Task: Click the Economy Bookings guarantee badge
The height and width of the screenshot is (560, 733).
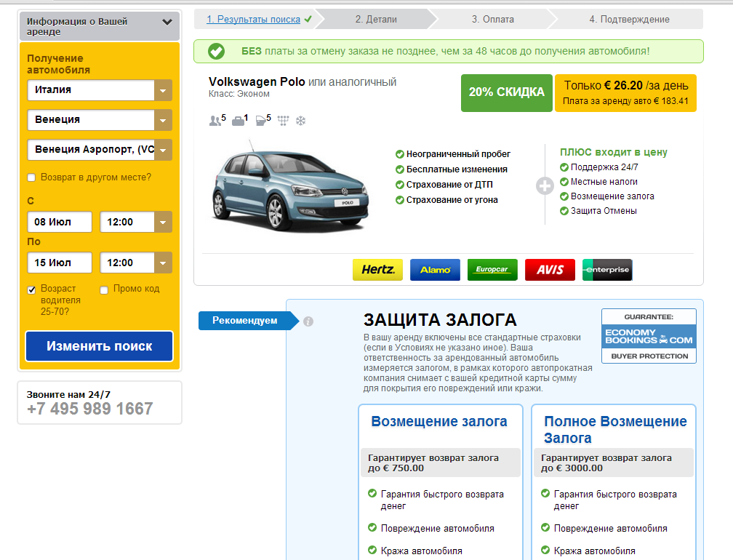Action: click(649, 335)
